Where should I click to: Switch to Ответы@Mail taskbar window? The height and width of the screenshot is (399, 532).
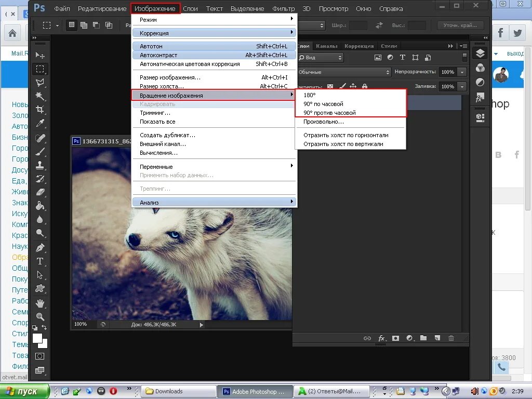tap(330, 391)
